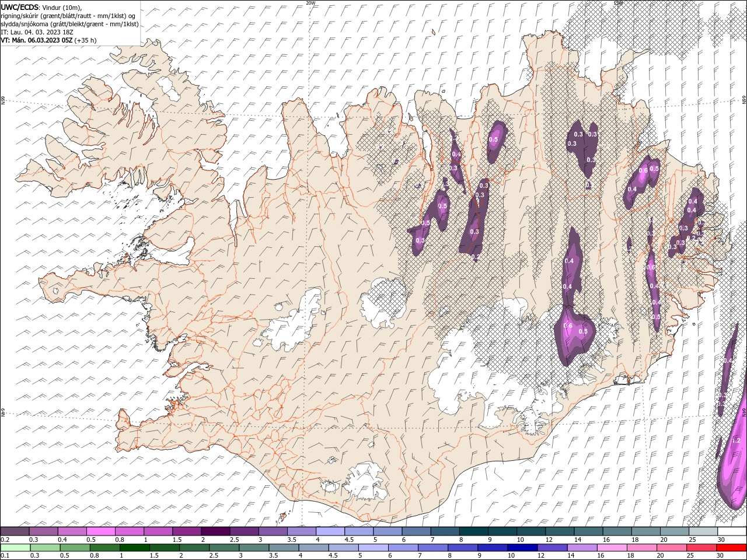The height and width of the screenshot is (560, 747).
Task: Pick the white swatch labeled 30
Action: tap(731, 531)
